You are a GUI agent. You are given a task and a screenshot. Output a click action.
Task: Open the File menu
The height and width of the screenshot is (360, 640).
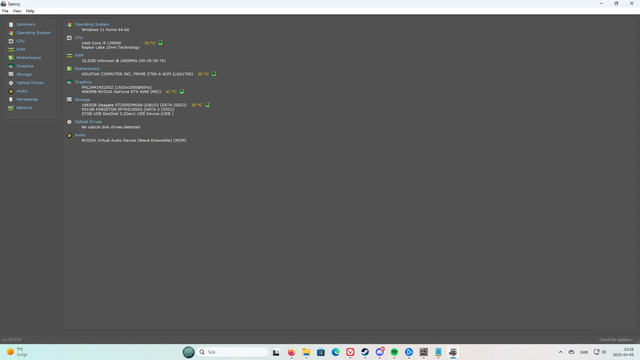(x=5, y=11)
